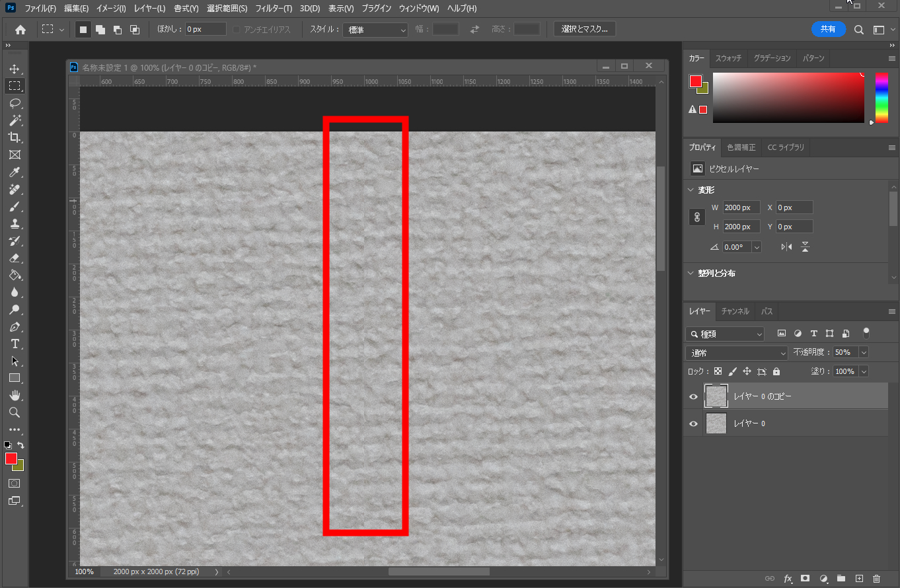Select the Horizontal Type tool
Screen dimensions: 900x588
click(x=14, y=344)
